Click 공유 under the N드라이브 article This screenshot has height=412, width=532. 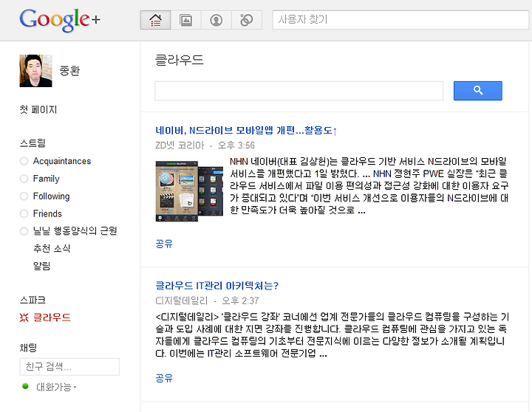click(164, 244)
